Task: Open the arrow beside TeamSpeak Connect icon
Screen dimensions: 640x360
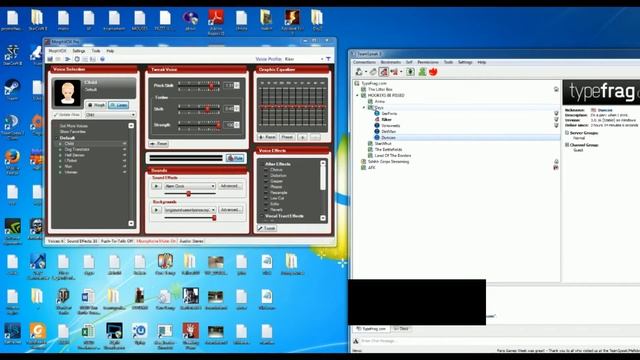Action: point(366,72)
